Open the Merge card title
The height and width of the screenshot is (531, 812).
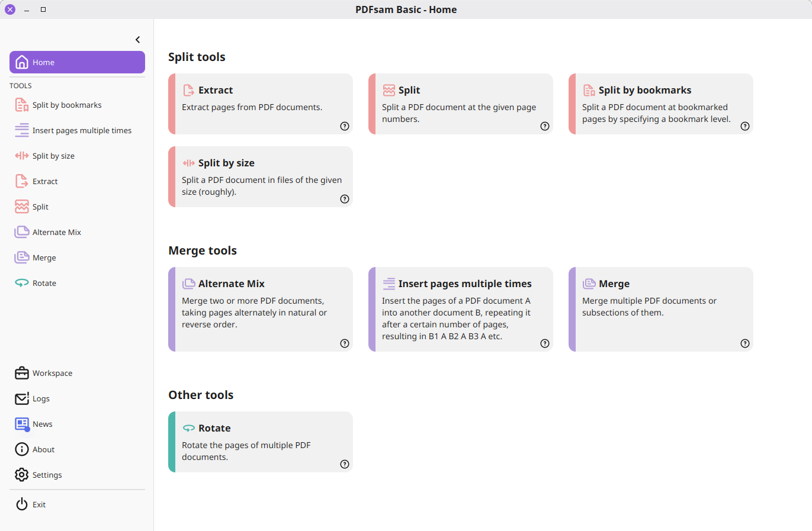point(614,284)
